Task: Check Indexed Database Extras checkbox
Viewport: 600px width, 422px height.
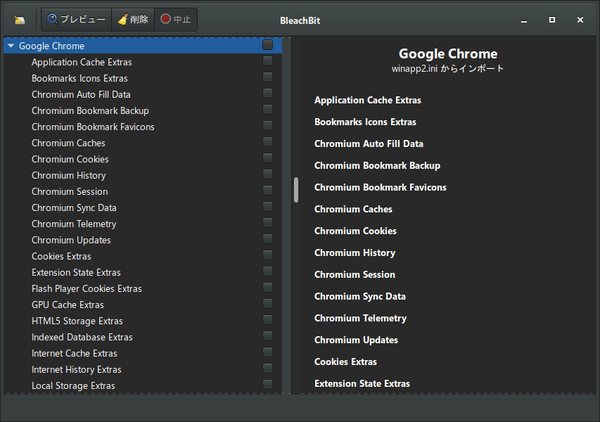Action: (x=267, y=336)
